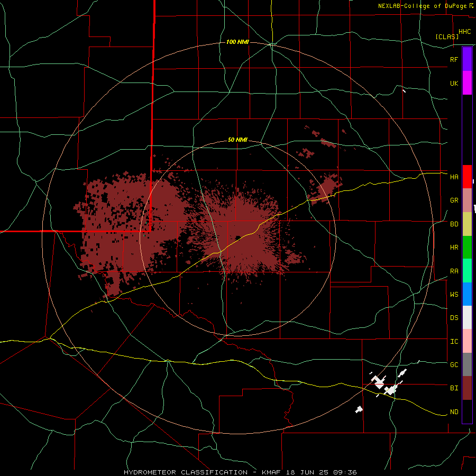Click the brown BI legend swatch
The image size is (476, 476).
coord(467,388)
